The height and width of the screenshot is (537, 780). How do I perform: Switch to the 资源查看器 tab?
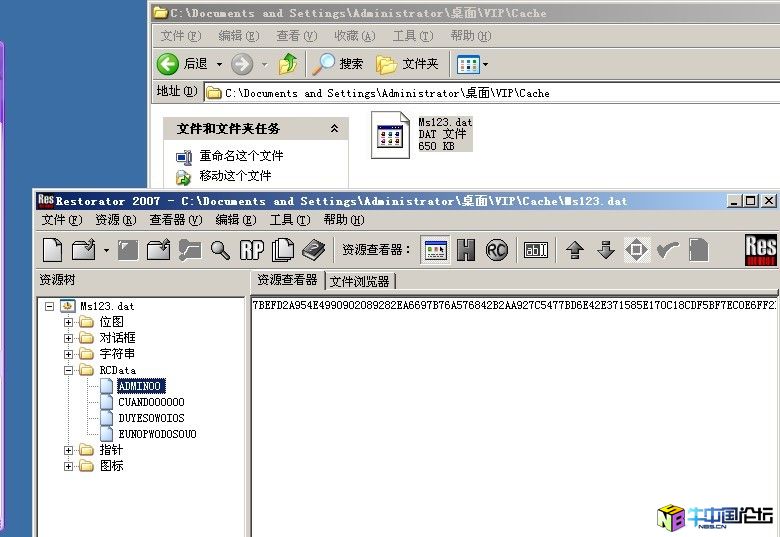[x=287, y=280]
